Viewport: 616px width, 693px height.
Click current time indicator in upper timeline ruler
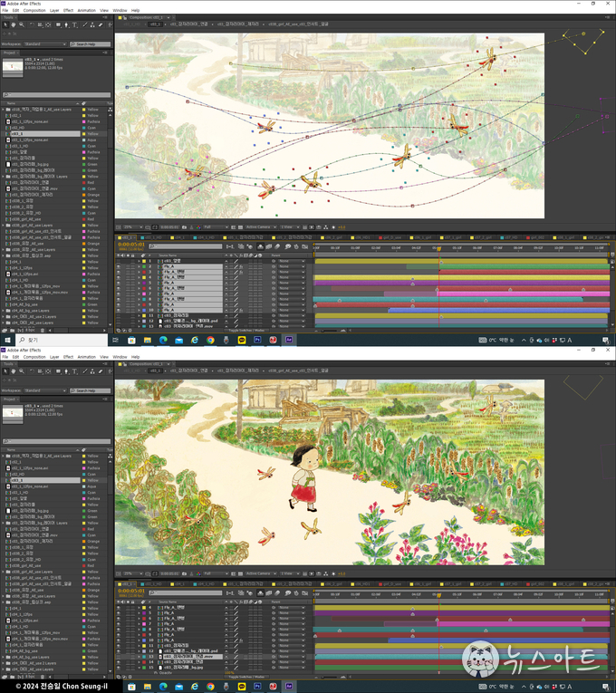coord(438,249)
